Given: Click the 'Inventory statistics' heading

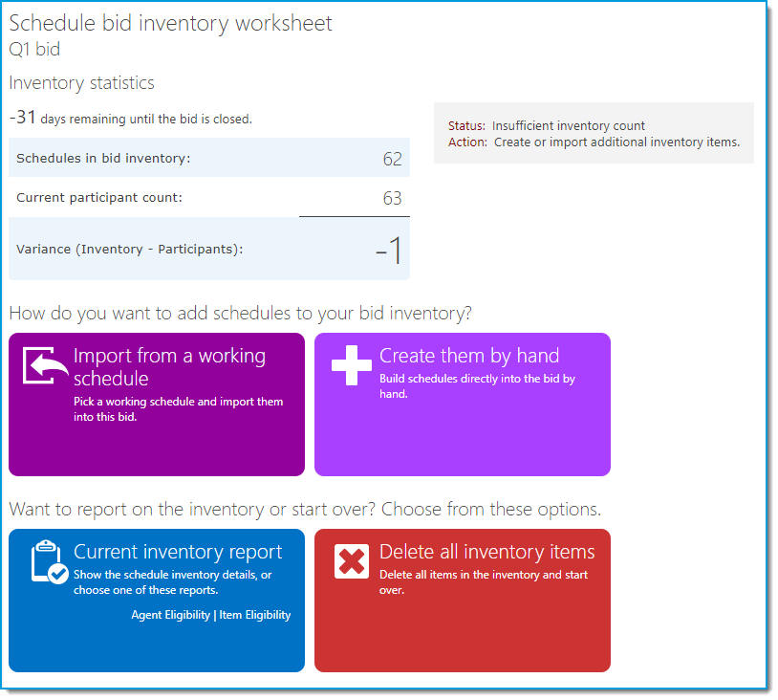Looking at the screenshot, I should tap(82, 83).
